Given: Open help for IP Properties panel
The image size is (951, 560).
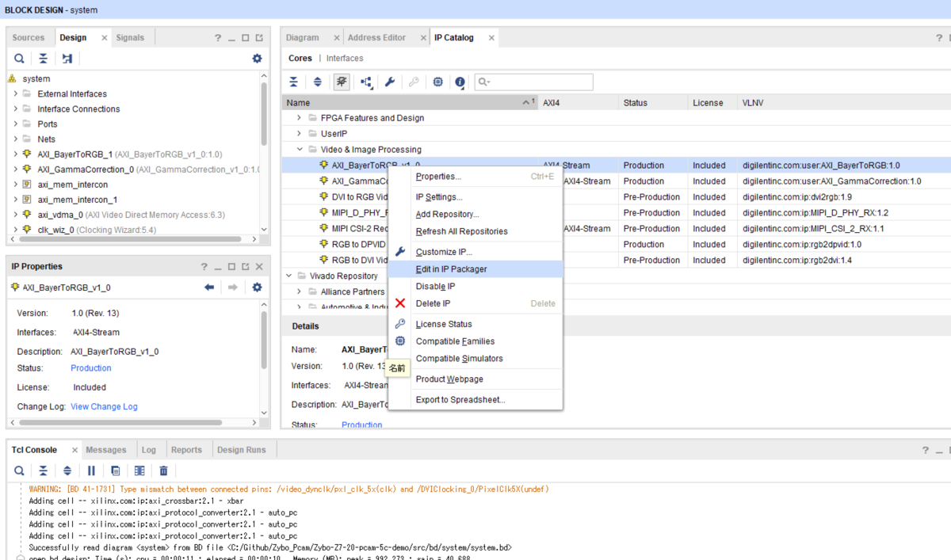Looking at the screenshot, I should point(204,267).
